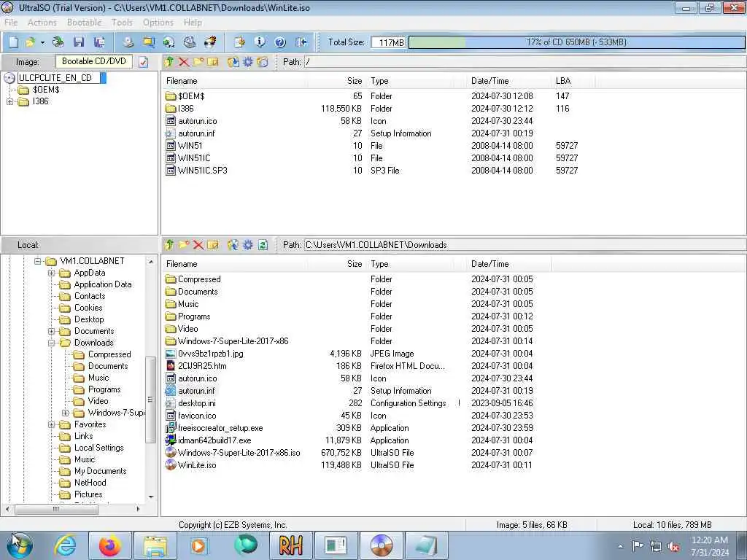Click the Total Size 117MB field
The image size is (747, 560).
click(388, 42)
